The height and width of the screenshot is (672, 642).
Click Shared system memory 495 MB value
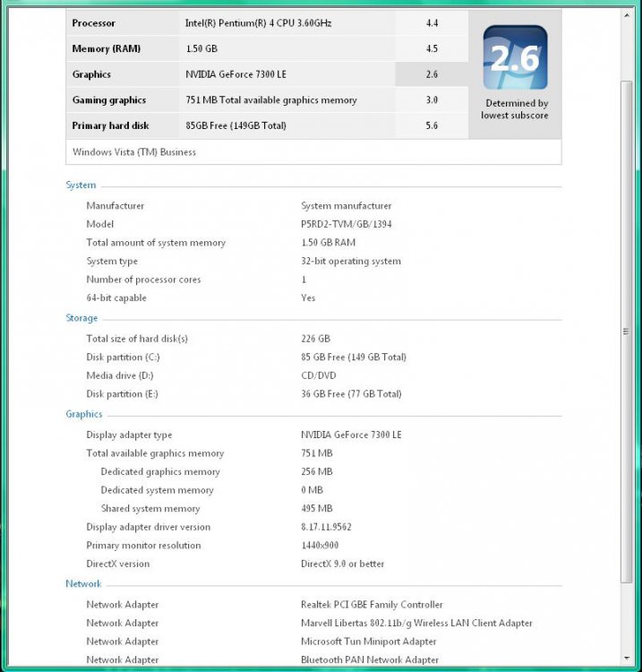click(316, 508)
